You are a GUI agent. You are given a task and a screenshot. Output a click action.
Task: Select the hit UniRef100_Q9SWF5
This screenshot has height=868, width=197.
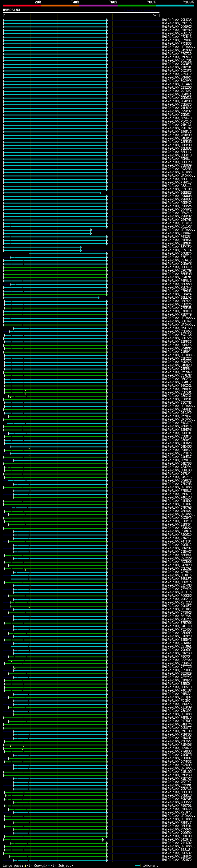177,64
